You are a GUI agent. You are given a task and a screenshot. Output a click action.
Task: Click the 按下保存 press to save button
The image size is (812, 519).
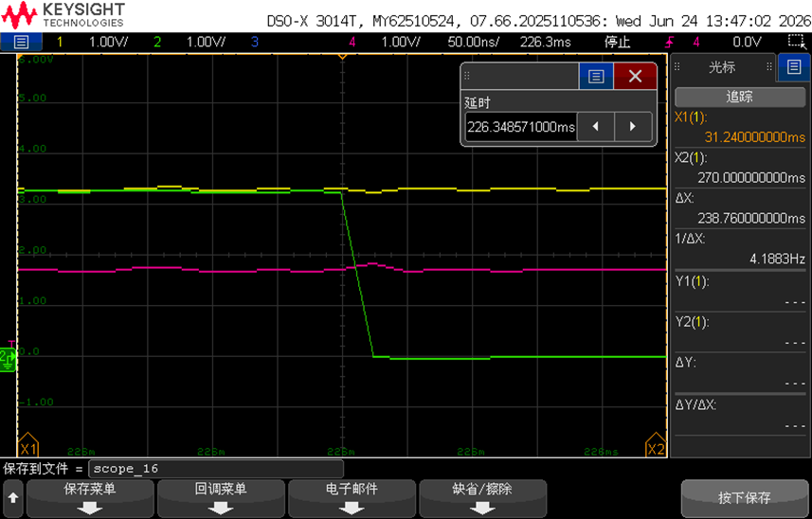pos(744,498)
